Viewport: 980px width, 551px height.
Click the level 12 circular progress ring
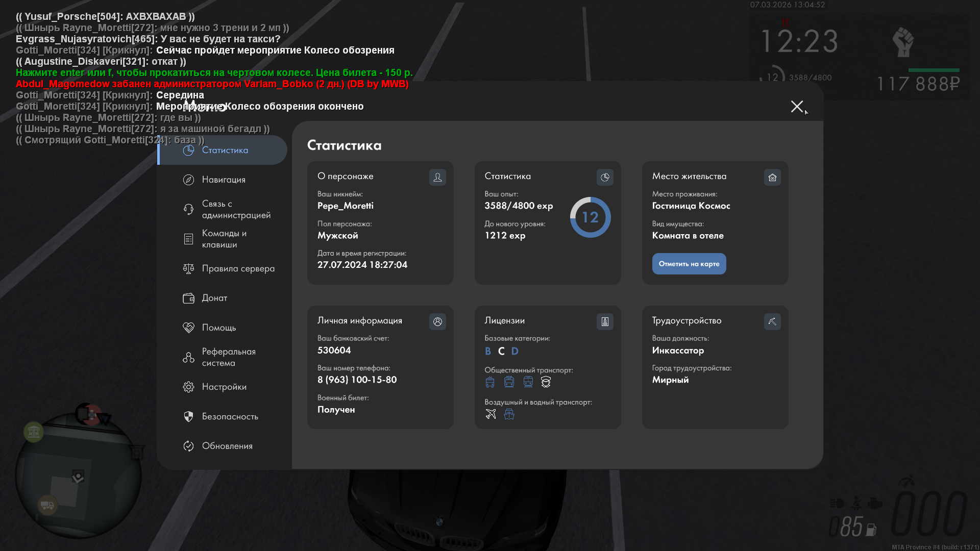pyautogui.click(x=590, y=217)
